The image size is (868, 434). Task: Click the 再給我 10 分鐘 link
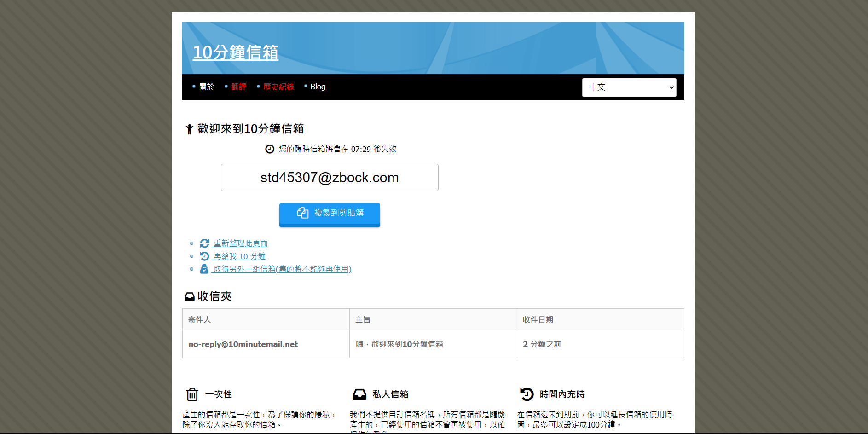pos(239,256)
